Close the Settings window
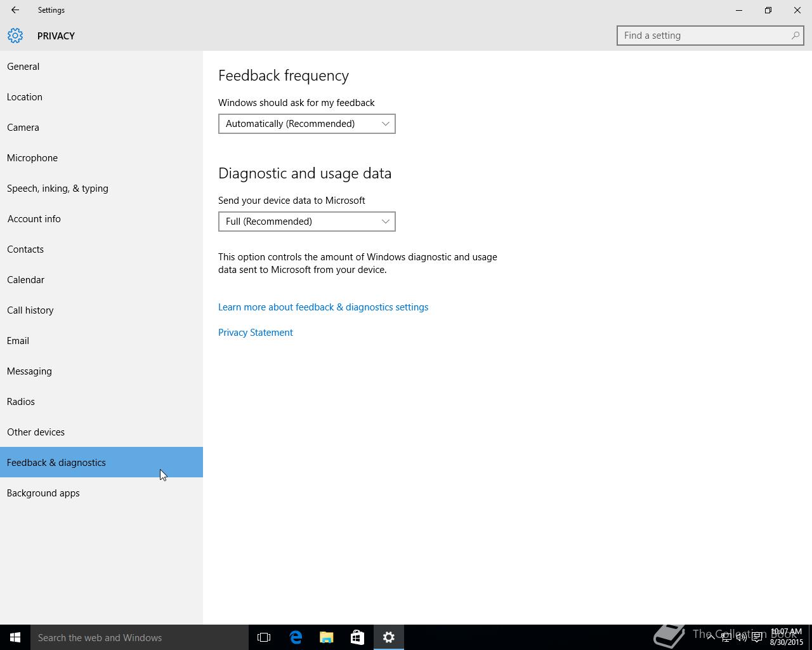 [797, 10]
